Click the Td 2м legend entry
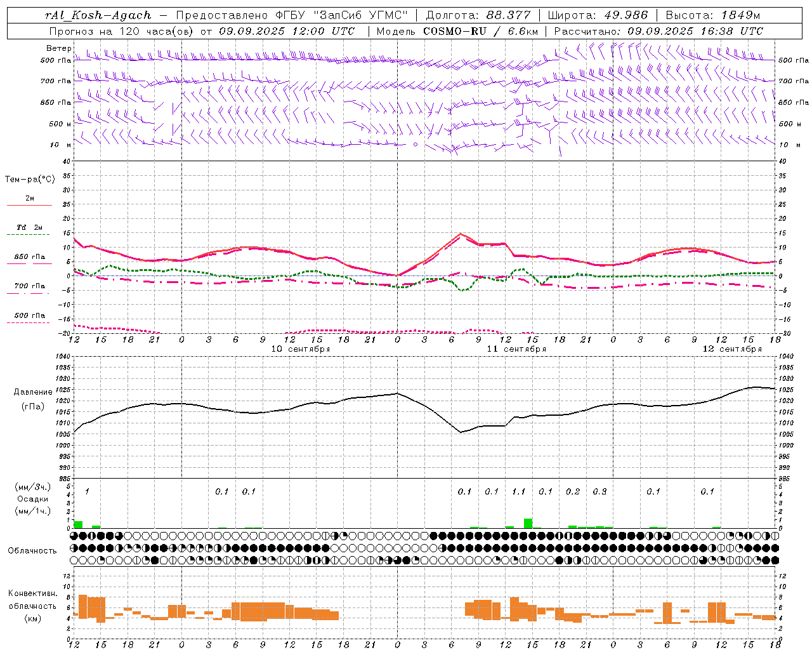The width and height of the screenshot is (812, 650). coord(29,227)
